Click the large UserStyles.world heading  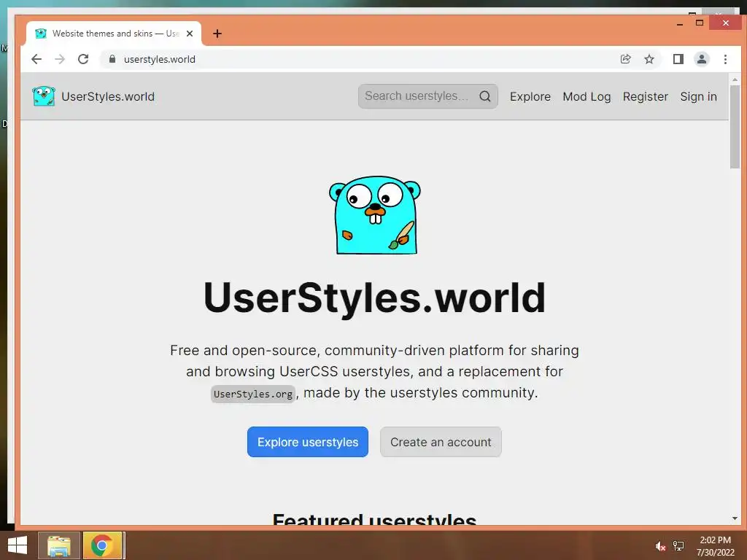click(x=374, y=298)
